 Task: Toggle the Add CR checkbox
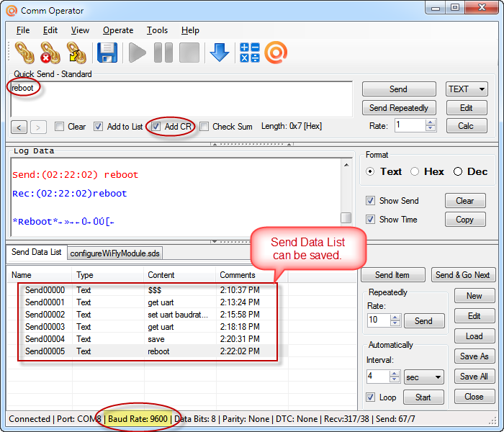click(x=156, y=126)
